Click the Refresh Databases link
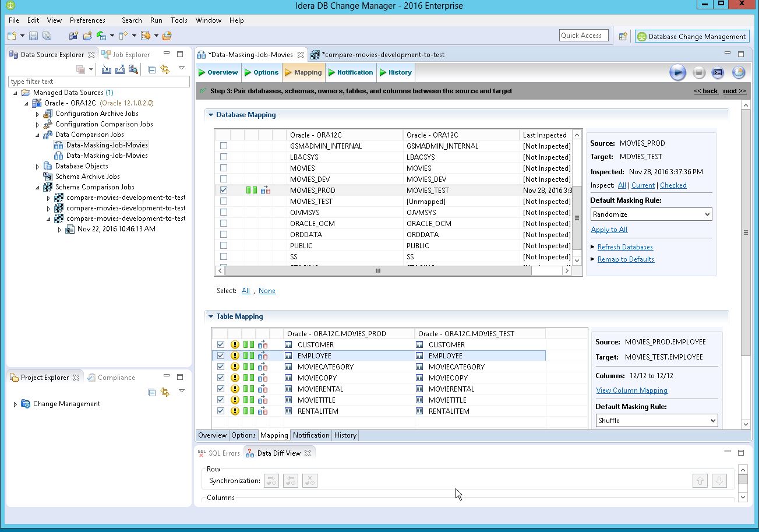 tap(625, 247)
